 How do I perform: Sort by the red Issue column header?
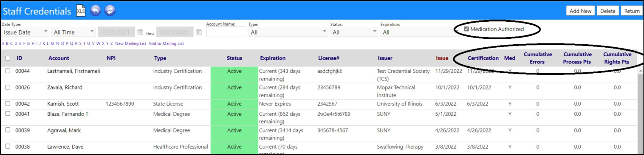[442, 58]
